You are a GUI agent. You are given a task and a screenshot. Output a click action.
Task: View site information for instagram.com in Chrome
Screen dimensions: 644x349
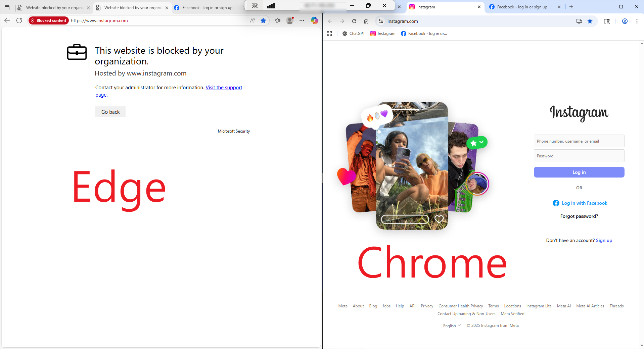click(x=381, y=21)
